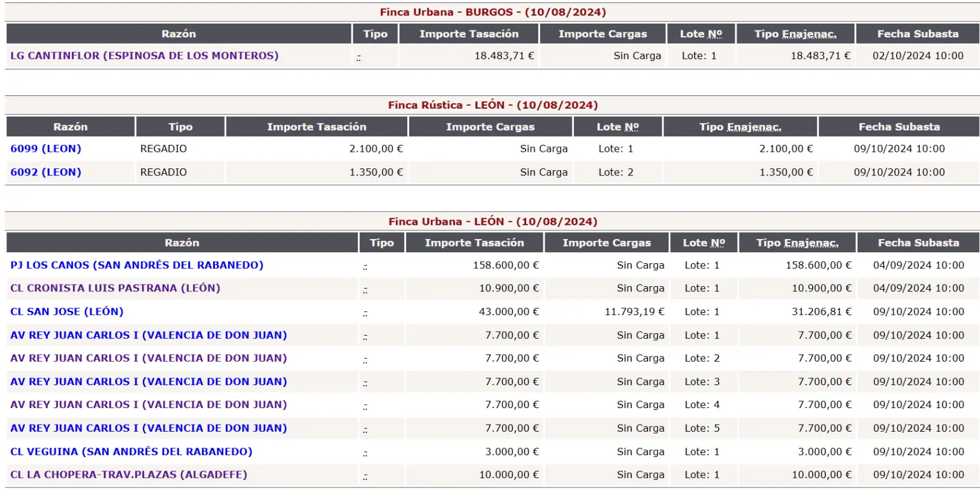The width and height of the screenshot is (980, 492).
Task: Open CL CRONISTA LUIS PASTRANA (LEÓN) link
Action: tap(115, 288)
